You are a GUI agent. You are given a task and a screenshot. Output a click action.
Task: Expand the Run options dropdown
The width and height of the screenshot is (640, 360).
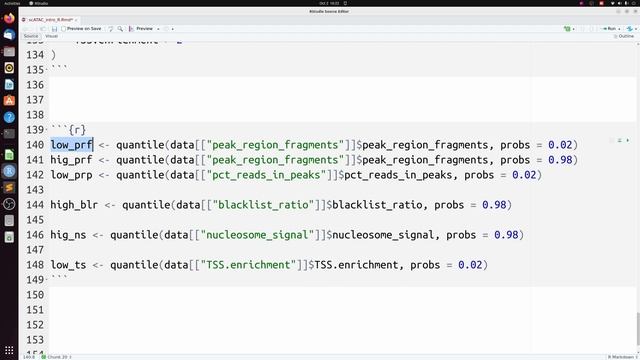pyautogui.click(x=619, y=29)
